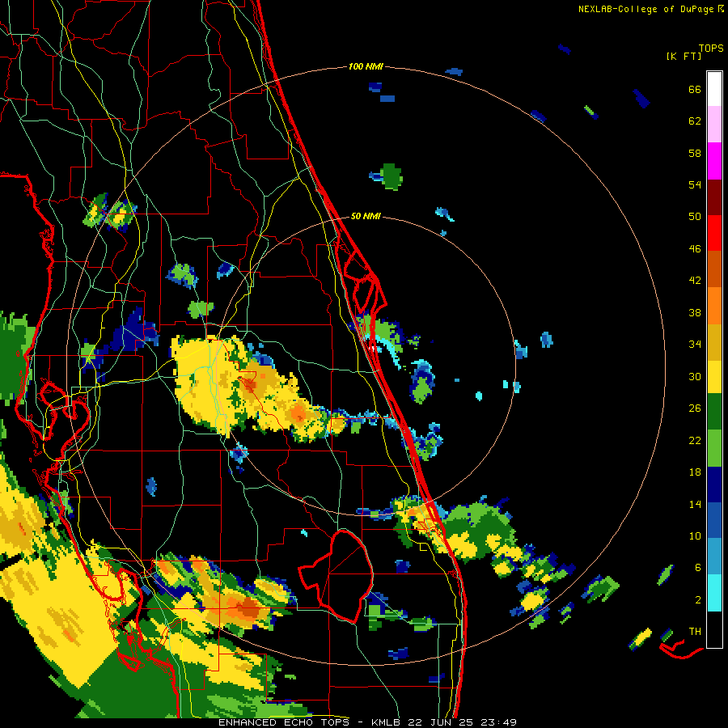Click legend value 26
Screen dimensions: 728x728
pyautogui.click(x=695, y=408)
